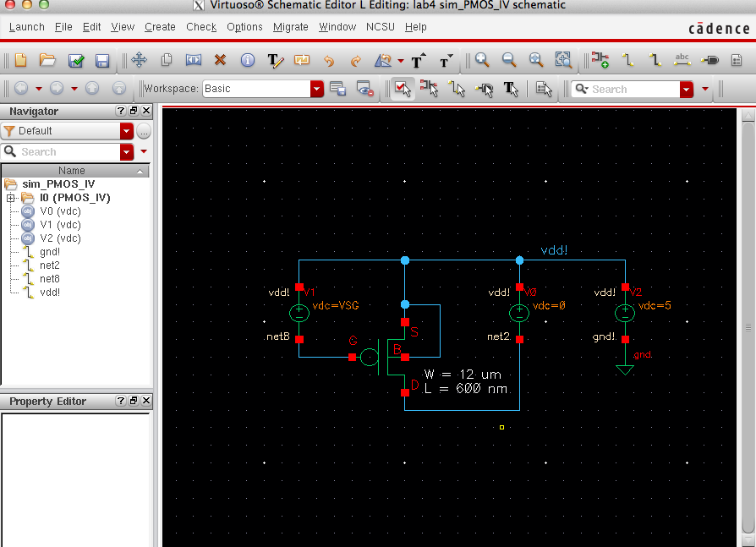
Task: Open the Create menu
Action: tap(160, 27)
